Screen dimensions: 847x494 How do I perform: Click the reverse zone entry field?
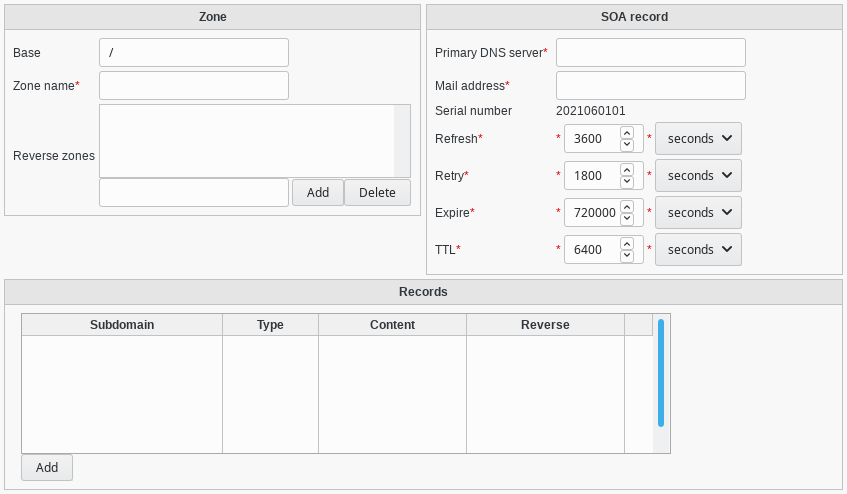tap(194, 192)
